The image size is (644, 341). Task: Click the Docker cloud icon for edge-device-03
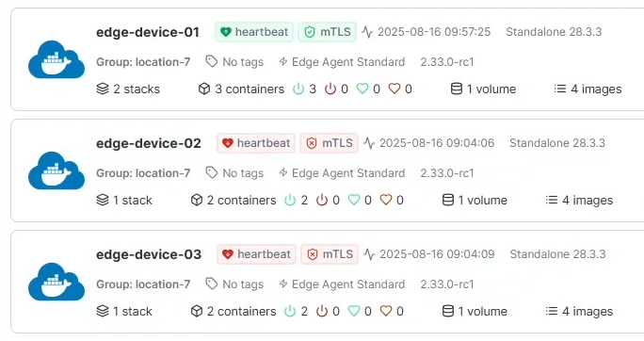click(56, 282)
